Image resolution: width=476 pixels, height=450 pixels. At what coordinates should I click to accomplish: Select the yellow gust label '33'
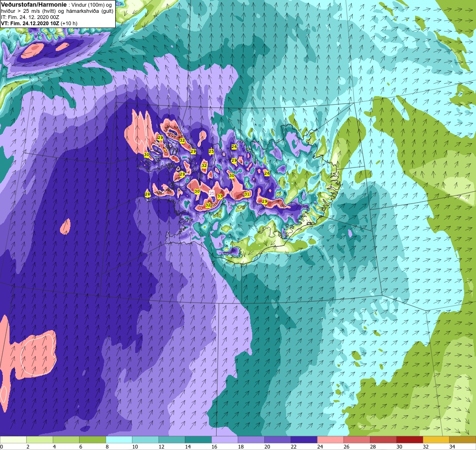point(220,196)
